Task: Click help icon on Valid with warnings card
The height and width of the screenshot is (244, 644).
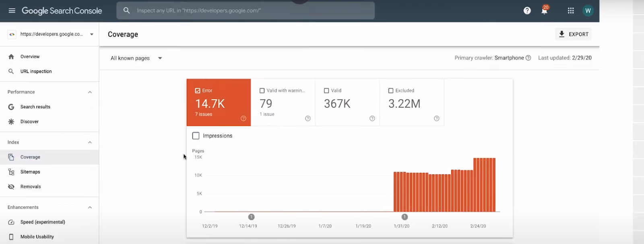Action: (x=308, y=118)
